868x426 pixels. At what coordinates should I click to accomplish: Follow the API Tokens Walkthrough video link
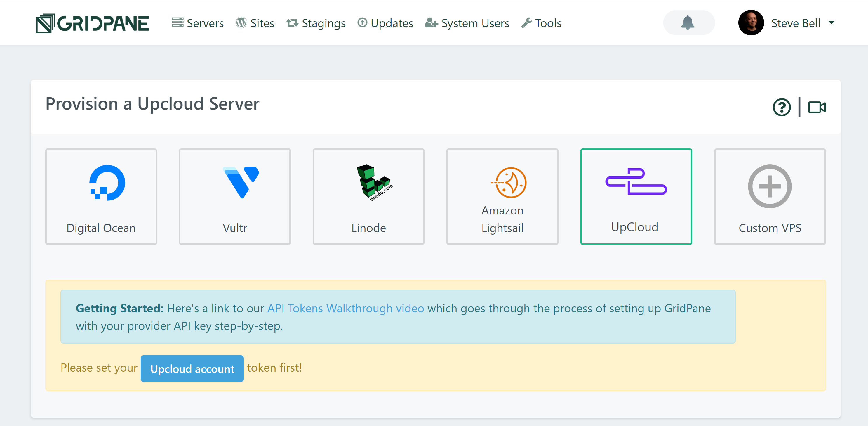(x=345, y=308)
